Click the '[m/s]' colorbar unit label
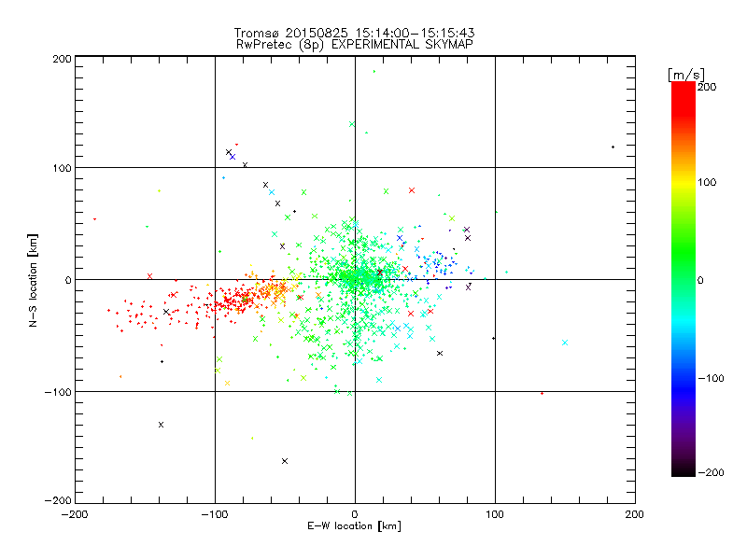The image size is (747, 560). click(x=686, y=75)
